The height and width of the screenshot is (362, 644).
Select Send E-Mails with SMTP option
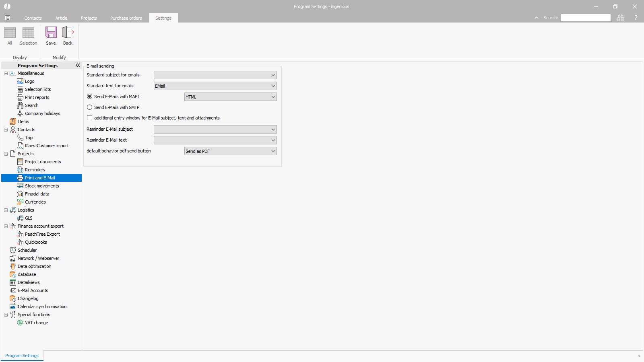coord(90,107)
